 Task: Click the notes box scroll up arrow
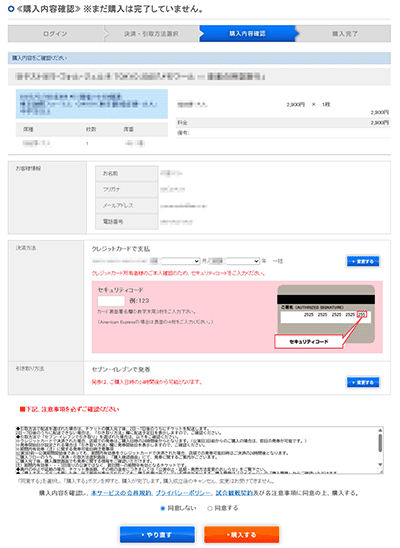(x=380, y=430)
